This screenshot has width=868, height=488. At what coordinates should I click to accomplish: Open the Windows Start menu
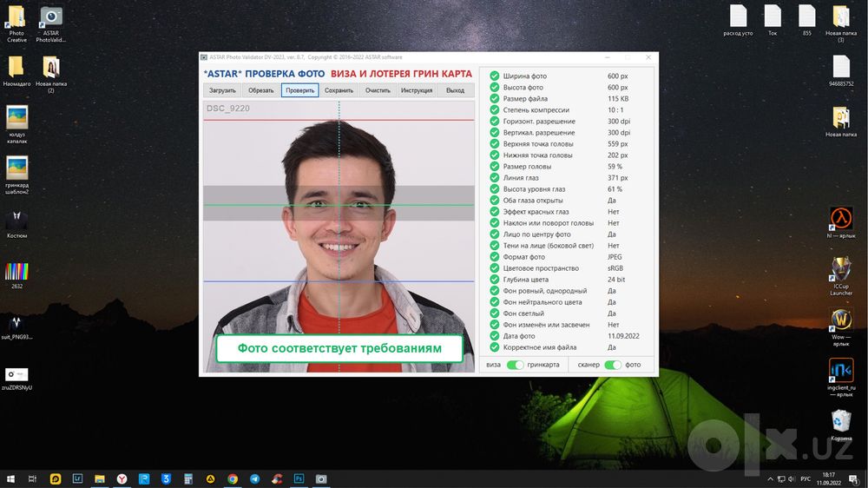(10, 479)
